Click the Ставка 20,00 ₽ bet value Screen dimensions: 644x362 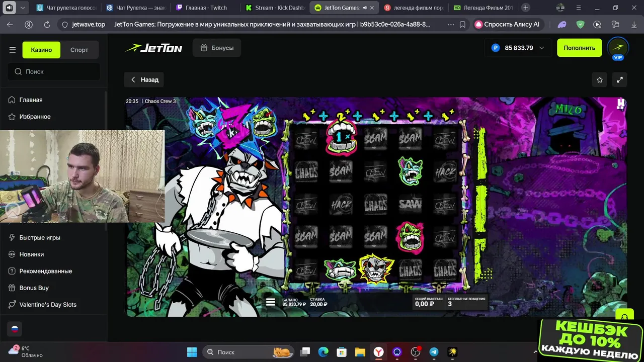[318, 302]
